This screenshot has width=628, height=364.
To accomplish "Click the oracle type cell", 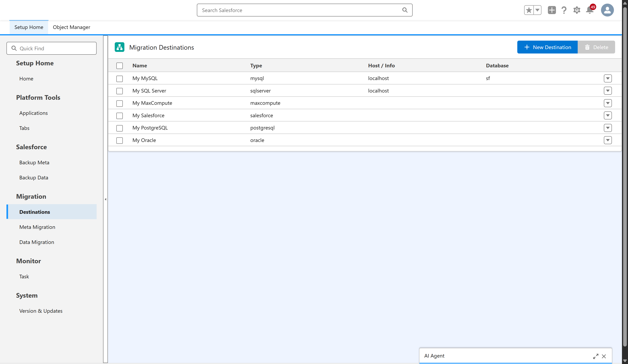I will (x=257, y=140).
